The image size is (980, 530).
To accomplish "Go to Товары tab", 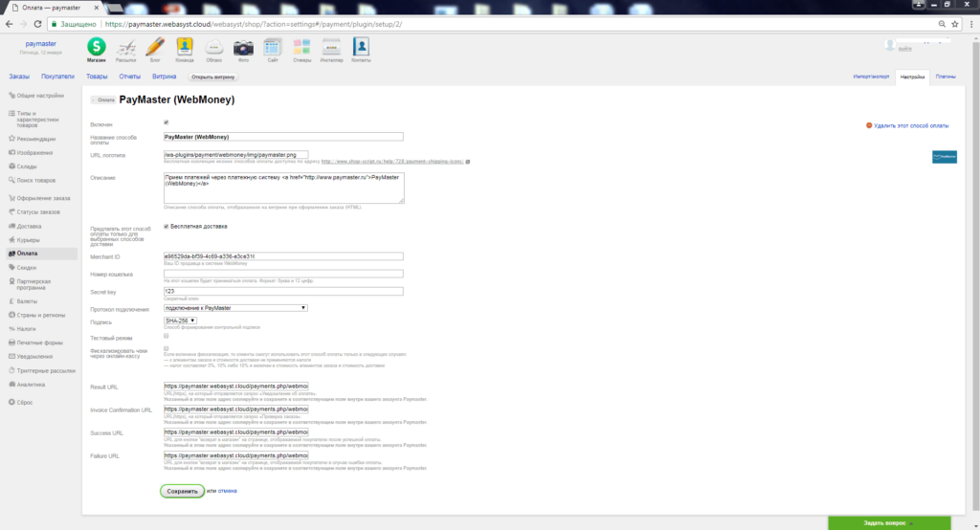I will (x=97, y=77).
